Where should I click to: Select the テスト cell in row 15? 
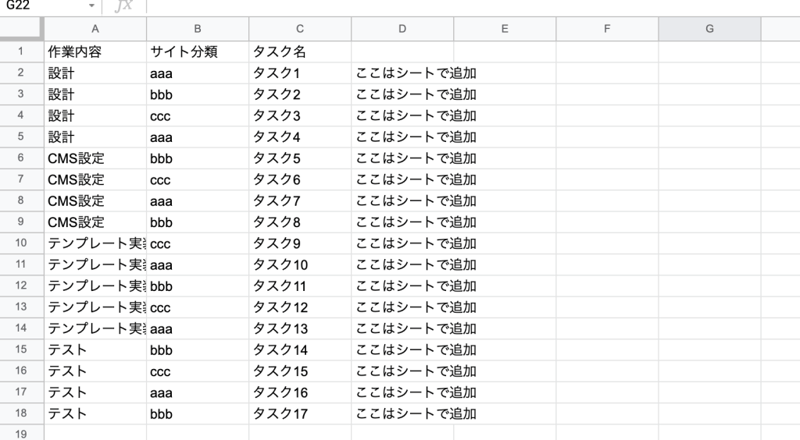click(95, 349)
